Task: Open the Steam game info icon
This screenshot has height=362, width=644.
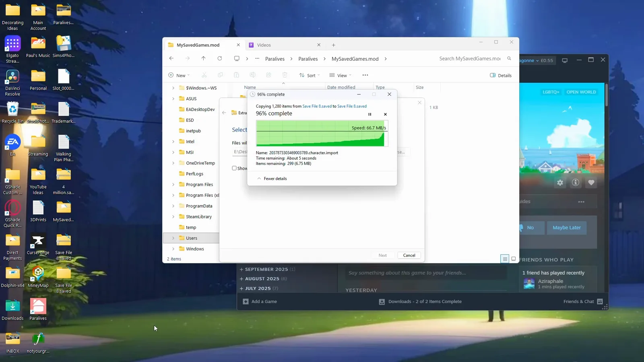Action: click(x=576, y=183)
